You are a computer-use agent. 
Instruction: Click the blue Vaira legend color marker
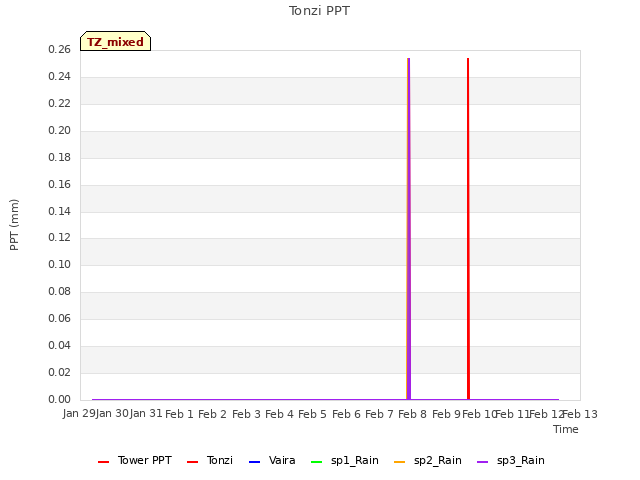click(254, 462)
